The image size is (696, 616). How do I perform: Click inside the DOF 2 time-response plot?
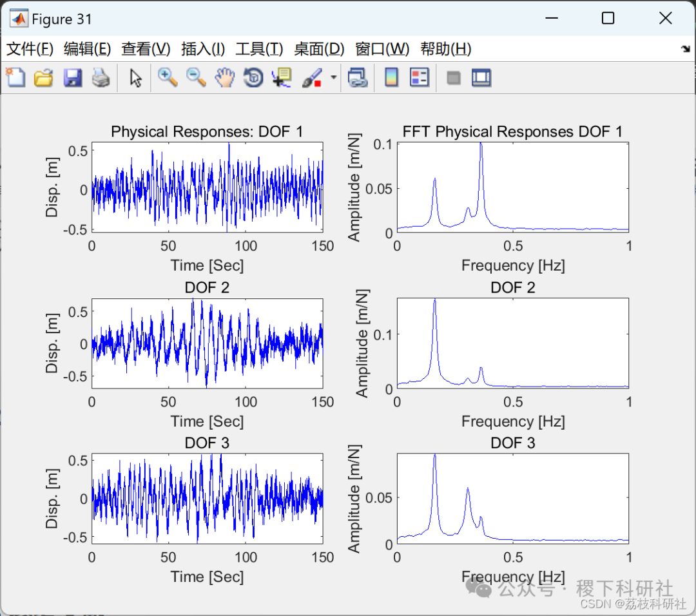[208, 343]
